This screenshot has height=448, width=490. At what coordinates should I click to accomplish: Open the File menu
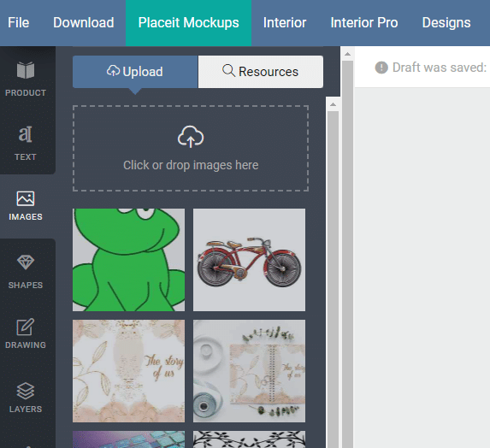[x=19, y=23]
